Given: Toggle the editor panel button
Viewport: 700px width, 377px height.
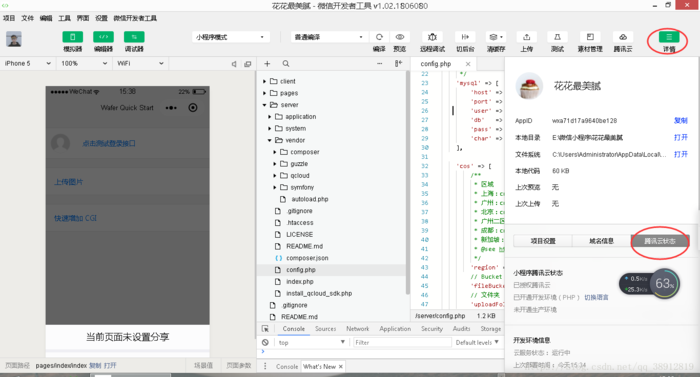Looking at the screenshot, I should 103,37.
